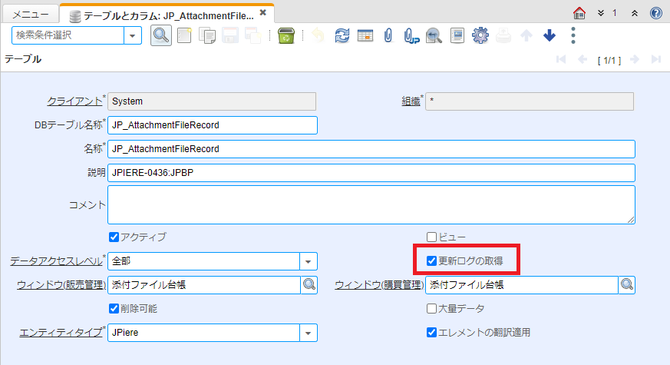Click the double chevron up collapse icon
The width and height of the screenshot is (670, 365).
coord(635,13)
